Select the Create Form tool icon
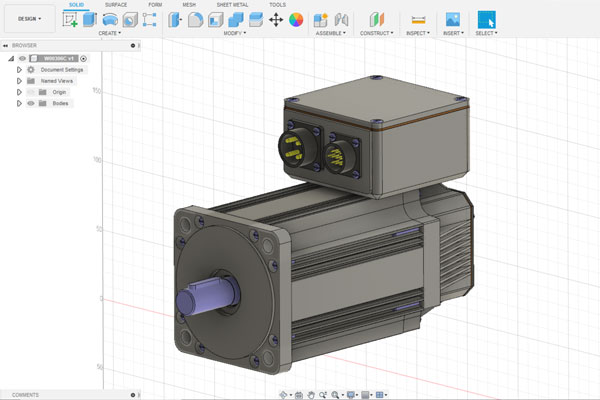The height and width of the screenshot is (400, 600). coord(150,20)
